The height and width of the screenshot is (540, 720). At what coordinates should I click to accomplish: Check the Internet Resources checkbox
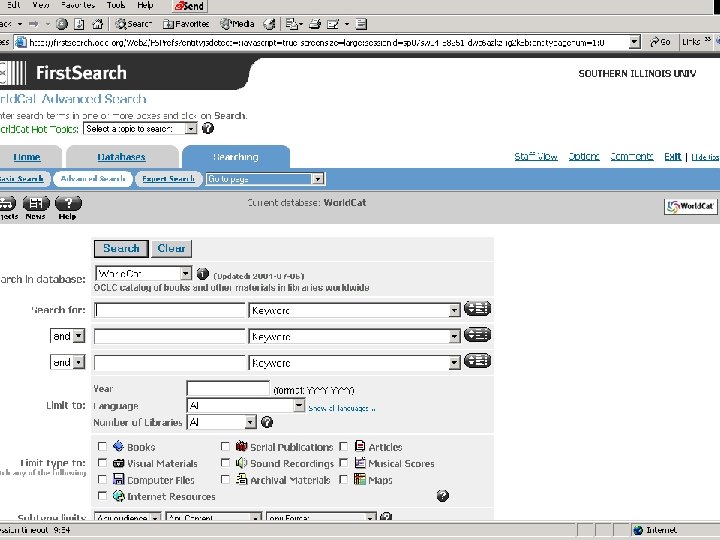click(102, 496)
